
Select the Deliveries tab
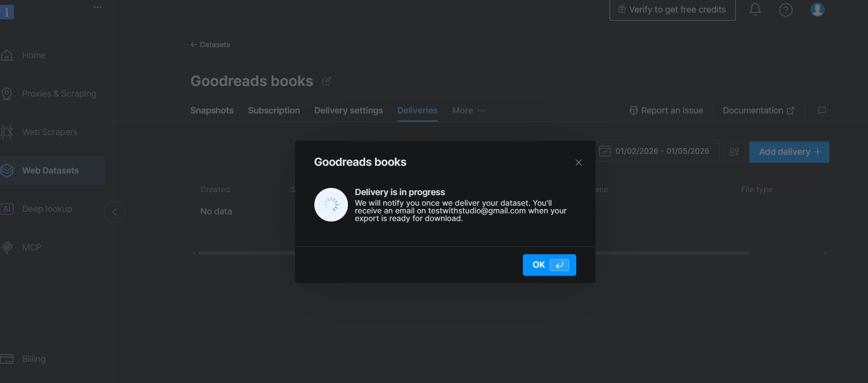coord(417,111)
